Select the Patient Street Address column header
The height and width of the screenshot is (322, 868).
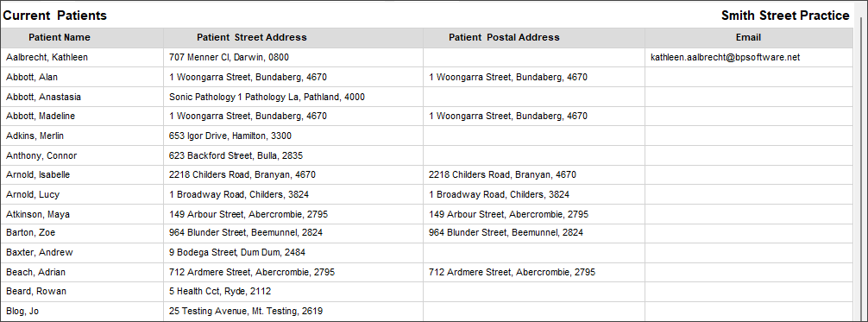[252, 38]
